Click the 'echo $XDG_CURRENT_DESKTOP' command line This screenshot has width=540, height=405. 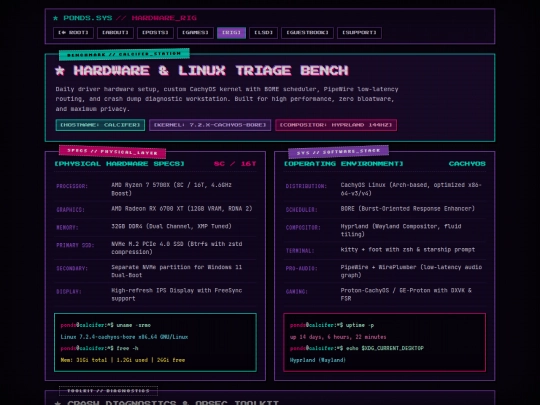click(357, 348)
